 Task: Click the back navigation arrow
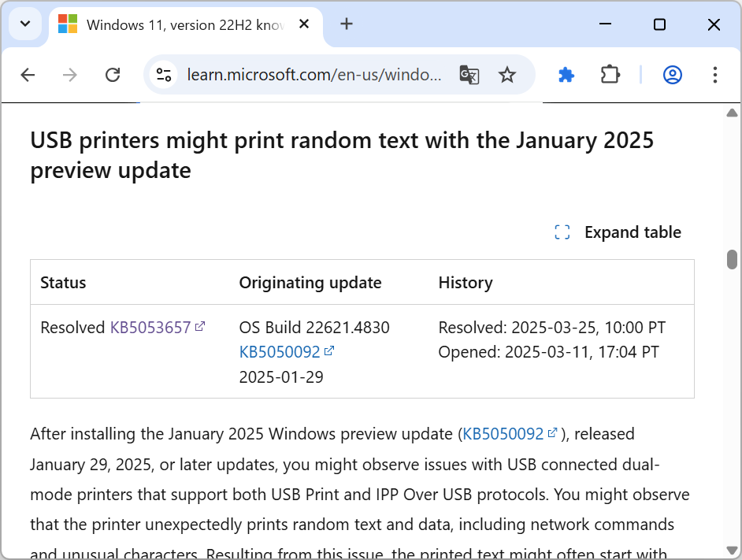coord(28,75)
